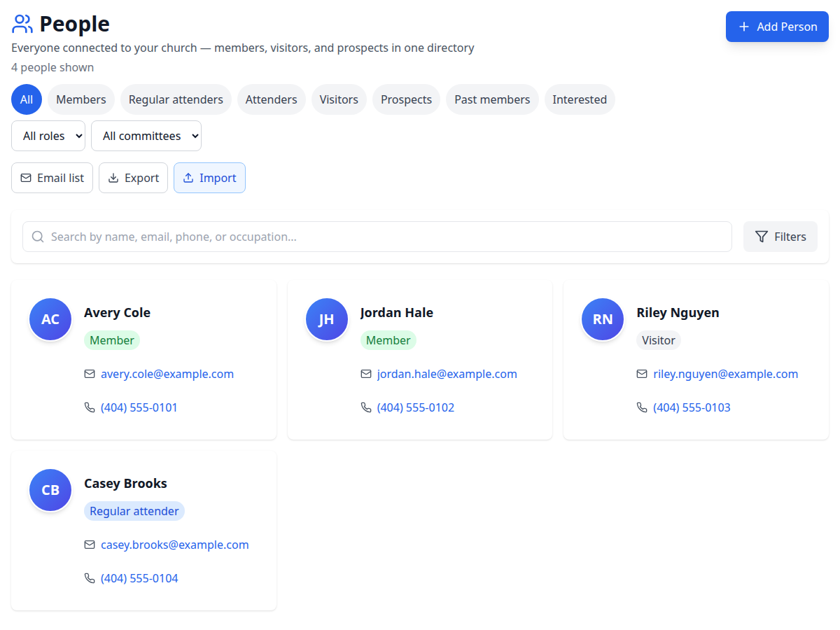Open the Filters panel
Image resolution: width=840 pixels, height=630 pixels.
pos(780,237)
